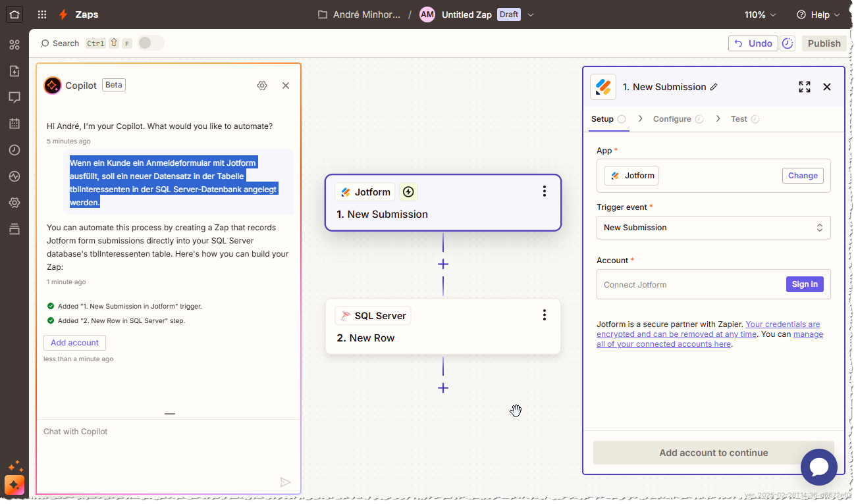
Task: Open the Jotform step three-dot menu
Action: tap(544, 191)
